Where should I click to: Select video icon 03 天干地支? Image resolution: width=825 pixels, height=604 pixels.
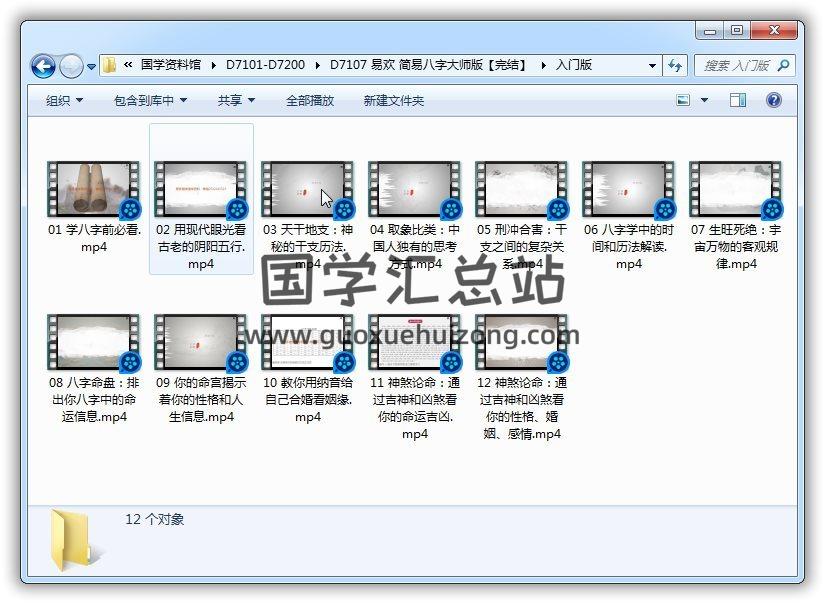tap(308, 189)
